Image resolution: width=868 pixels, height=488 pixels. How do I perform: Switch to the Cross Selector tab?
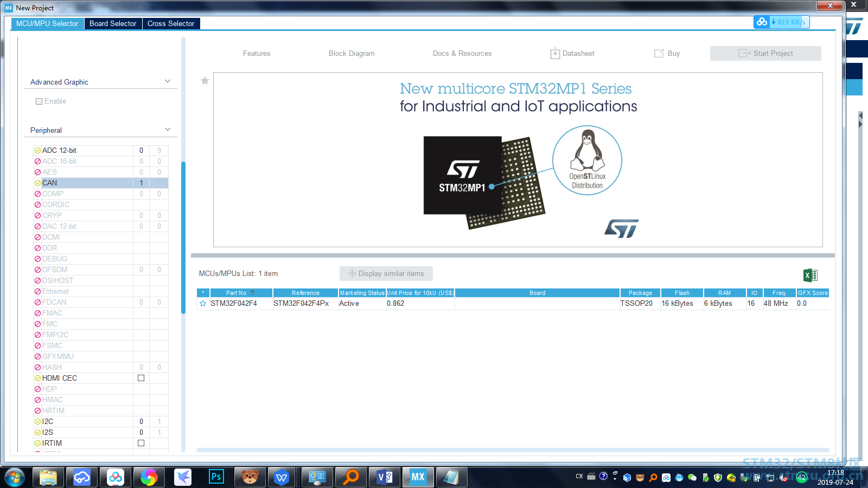point(171,23)
